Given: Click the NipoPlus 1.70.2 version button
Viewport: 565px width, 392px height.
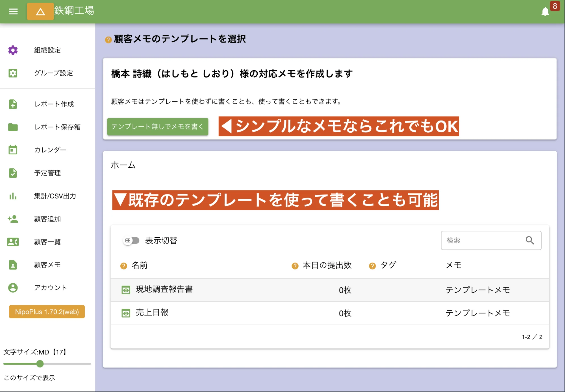Looking at the screenshot, I should click(47, 312).
